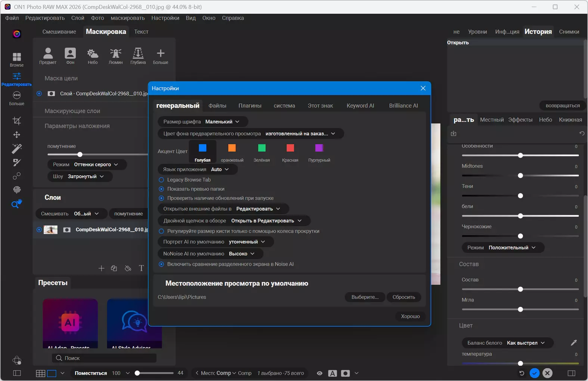Image resolution: width=588 pixels, height=381 pixels.
Task: Switch to the Плагины settings tab
Action: [250, 106]
